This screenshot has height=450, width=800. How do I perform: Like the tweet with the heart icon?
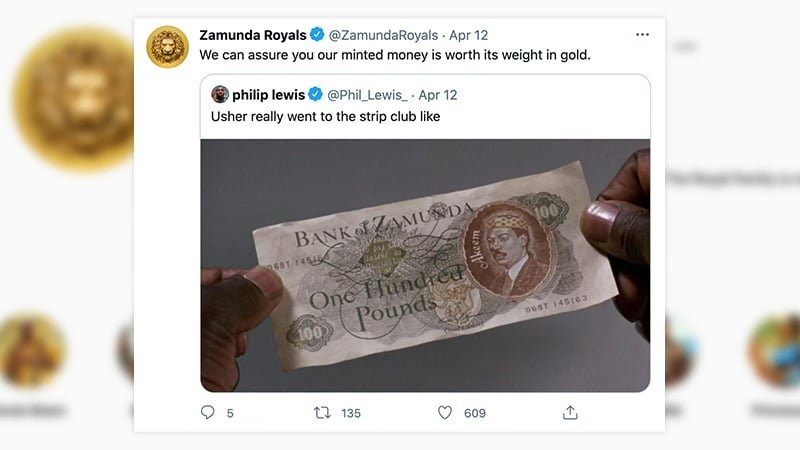tap(445, 412)
